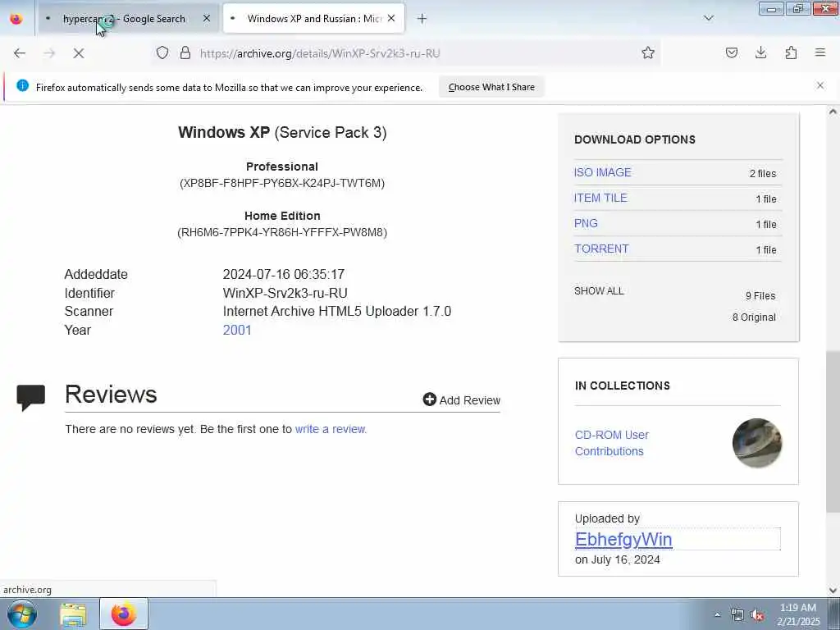Expand the List all tabs chevron
This screenshot has height=630, width=840.
(709, 18)
